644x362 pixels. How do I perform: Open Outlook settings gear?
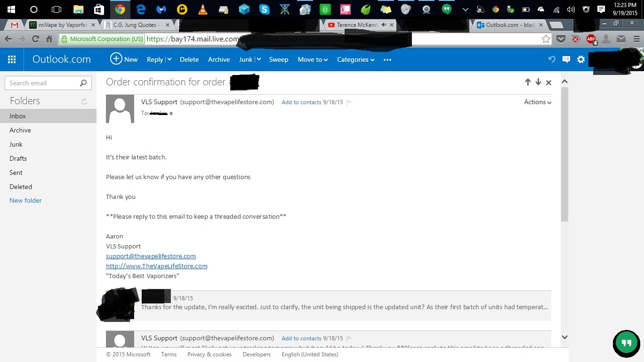pyautogui.click(x=581, y=59)
